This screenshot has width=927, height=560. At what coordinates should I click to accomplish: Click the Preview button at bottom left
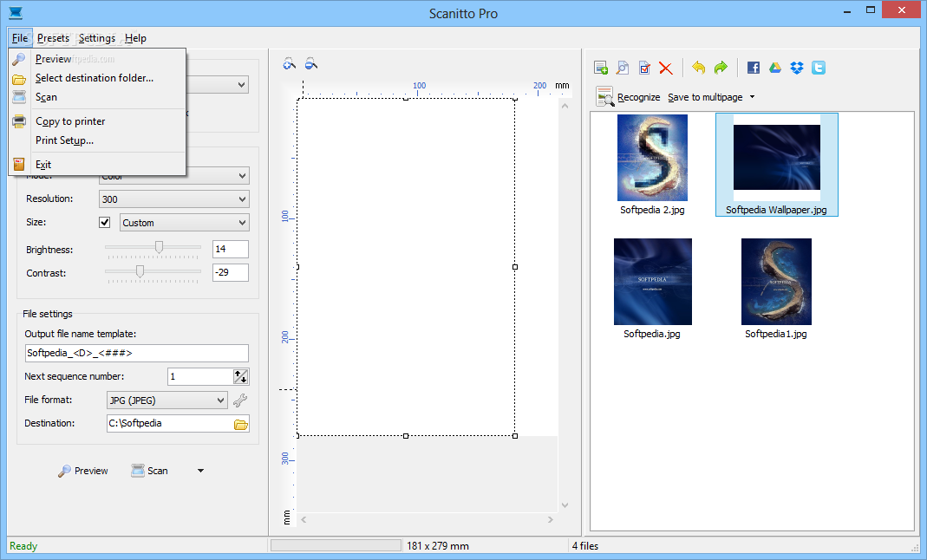(x=82, y=471)
